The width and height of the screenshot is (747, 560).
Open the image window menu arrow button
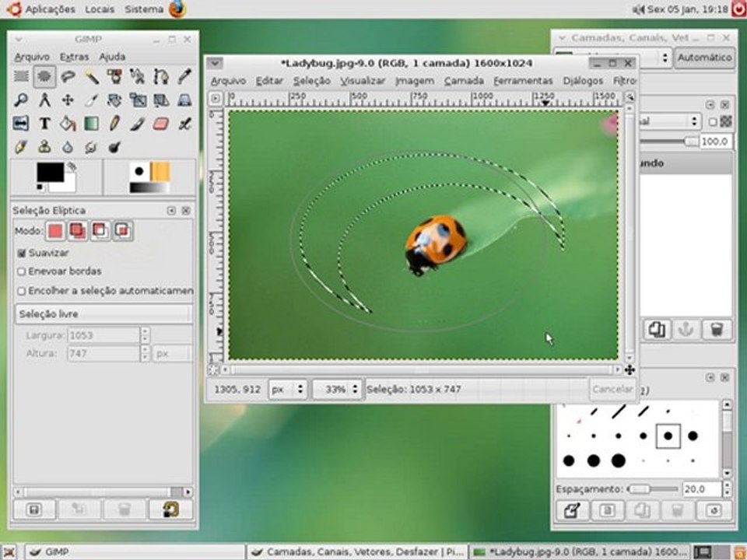click(215, 63)
